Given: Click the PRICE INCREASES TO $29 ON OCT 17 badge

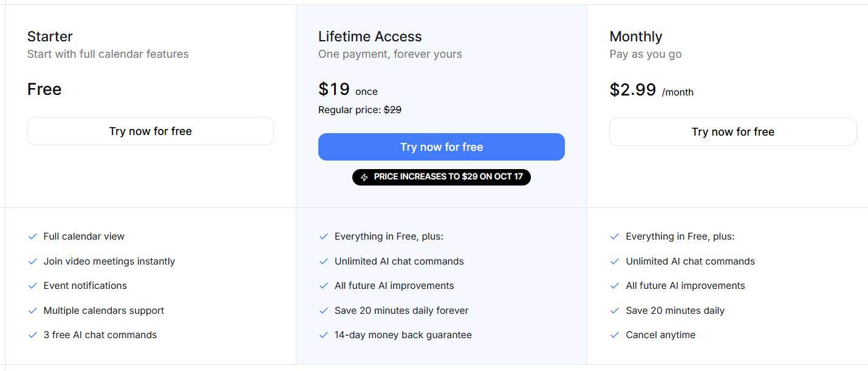Looking at the screenshot, I should coord(442,177).
